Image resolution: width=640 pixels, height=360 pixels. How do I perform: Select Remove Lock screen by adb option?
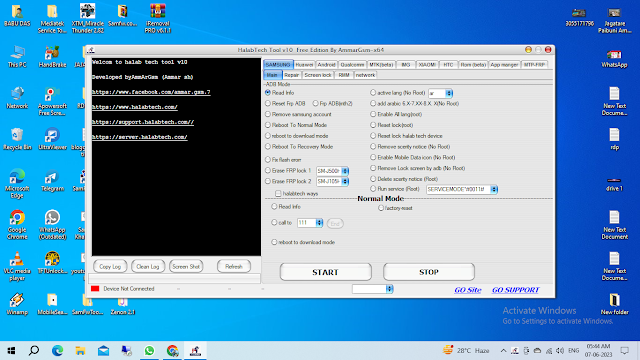pyautogui.click(x=373, y=168)
